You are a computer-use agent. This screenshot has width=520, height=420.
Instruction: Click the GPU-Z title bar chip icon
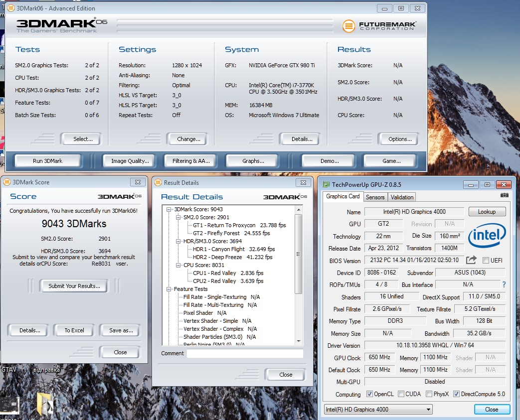[327, 184]
